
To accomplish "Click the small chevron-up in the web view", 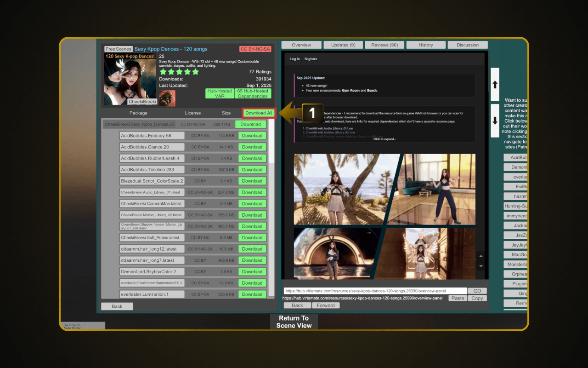I will (x=481, y=257).
